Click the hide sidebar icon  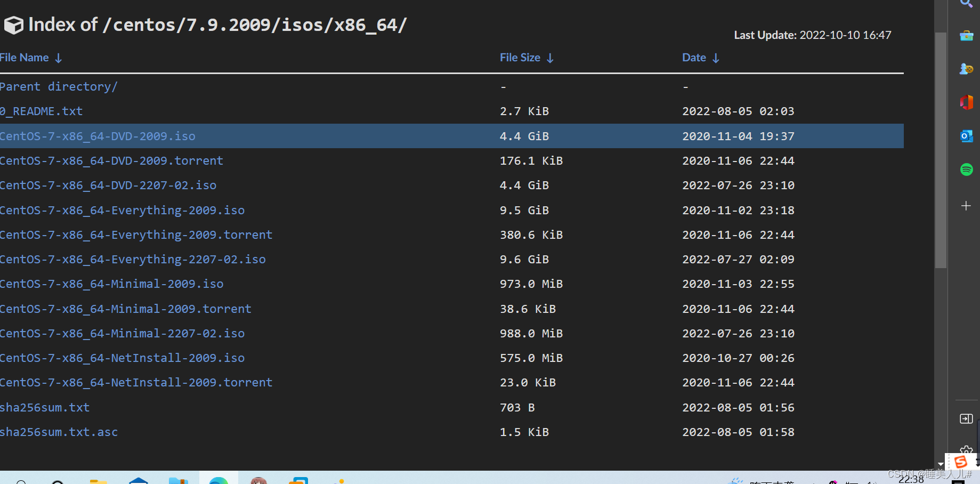[966, 419]
